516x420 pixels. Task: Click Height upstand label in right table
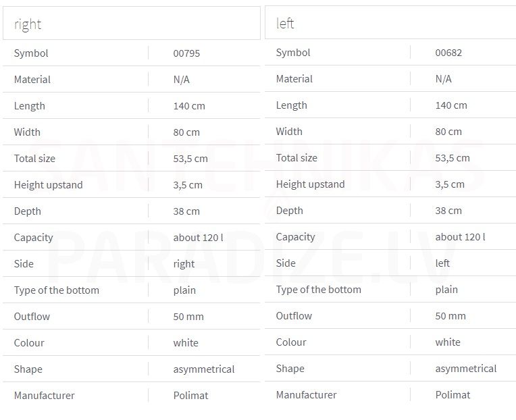(x=49, y=185)
